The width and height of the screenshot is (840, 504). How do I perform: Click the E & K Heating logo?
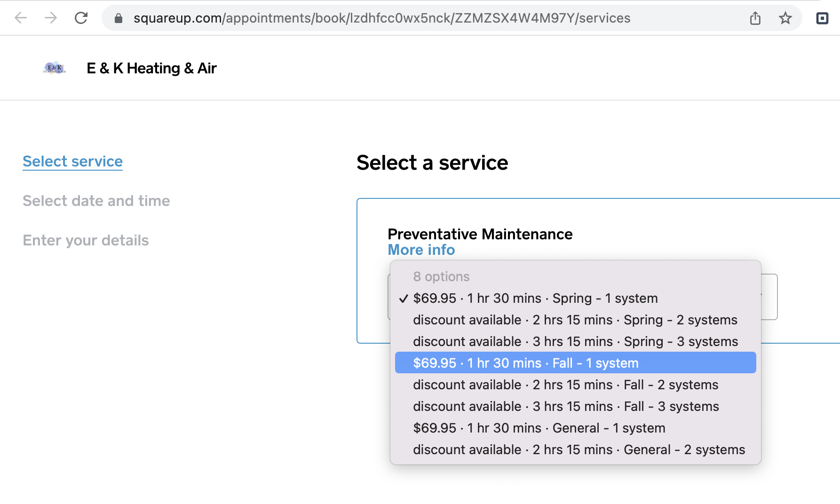pyautogui.click(x=55, y=68)
